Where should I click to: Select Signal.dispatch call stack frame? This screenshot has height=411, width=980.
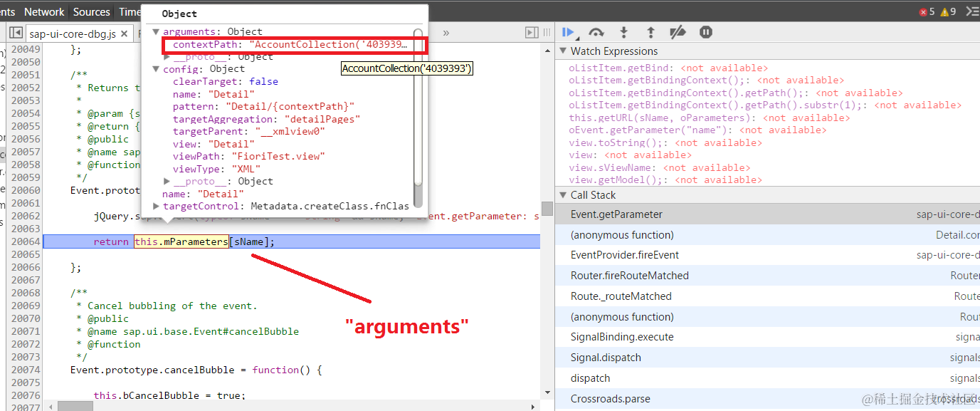click(x=767, y=358)
